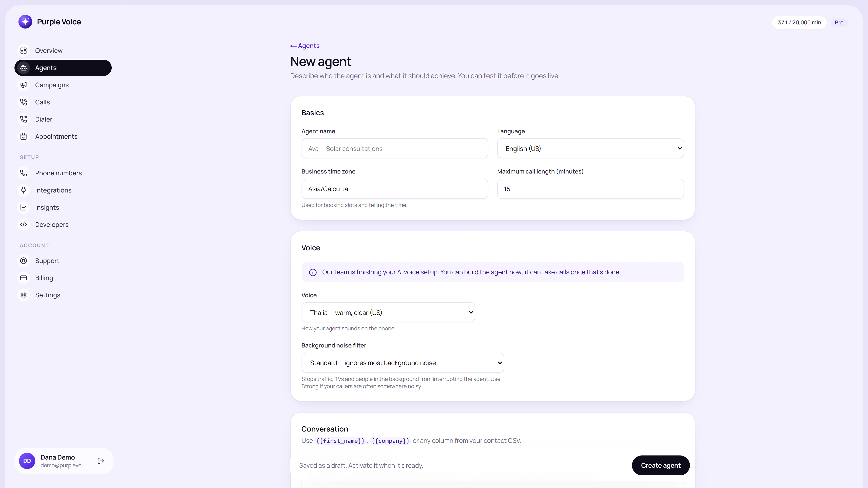The height and width of the screenshot is (488, 868).
Task: Open the Developers page
Action: (63, 225)
